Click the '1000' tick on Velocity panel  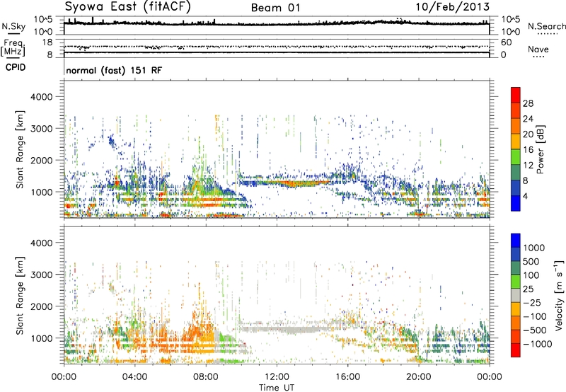pos(41,338)
